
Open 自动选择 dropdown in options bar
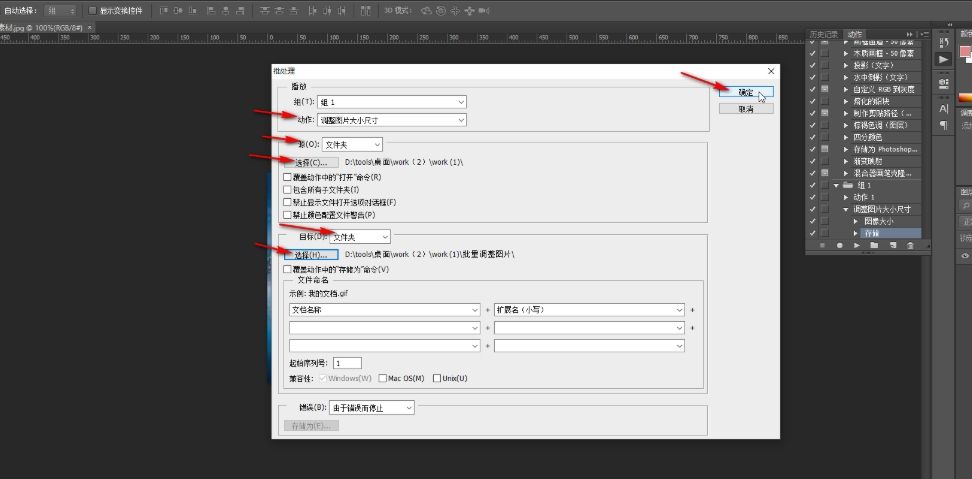(60, 11)
